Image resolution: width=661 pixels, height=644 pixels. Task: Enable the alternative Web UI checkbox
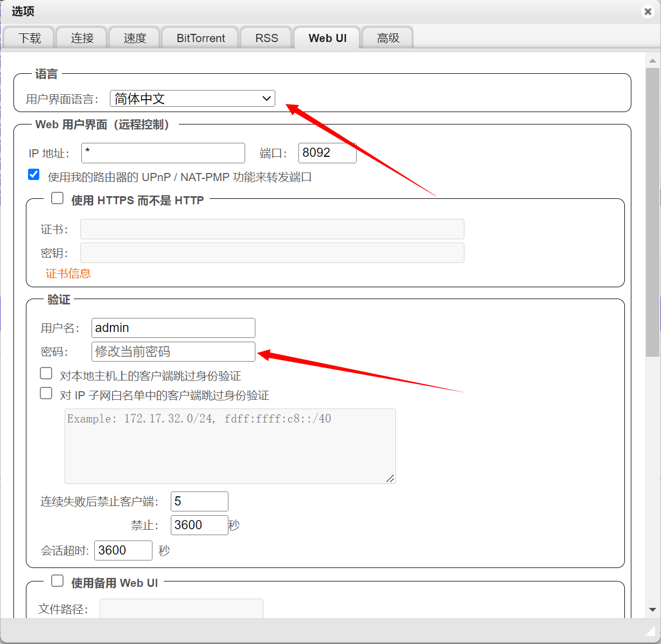tap(58, 581)
